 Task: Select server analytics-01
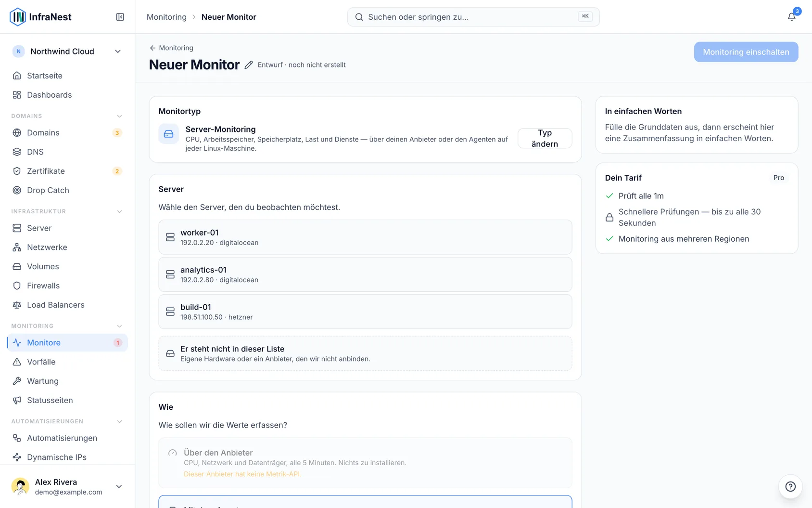(x=365, y=274)
